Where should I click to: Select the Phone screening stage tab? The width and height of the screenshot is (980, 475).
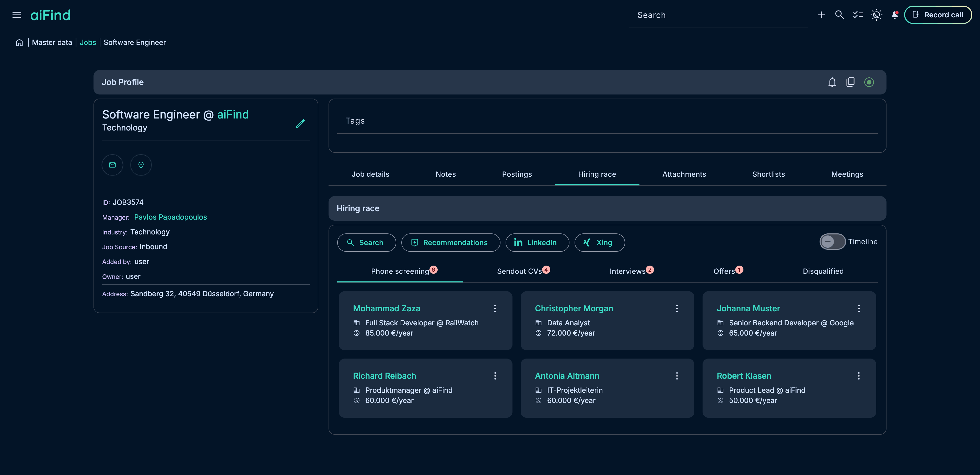click(400, 271)
